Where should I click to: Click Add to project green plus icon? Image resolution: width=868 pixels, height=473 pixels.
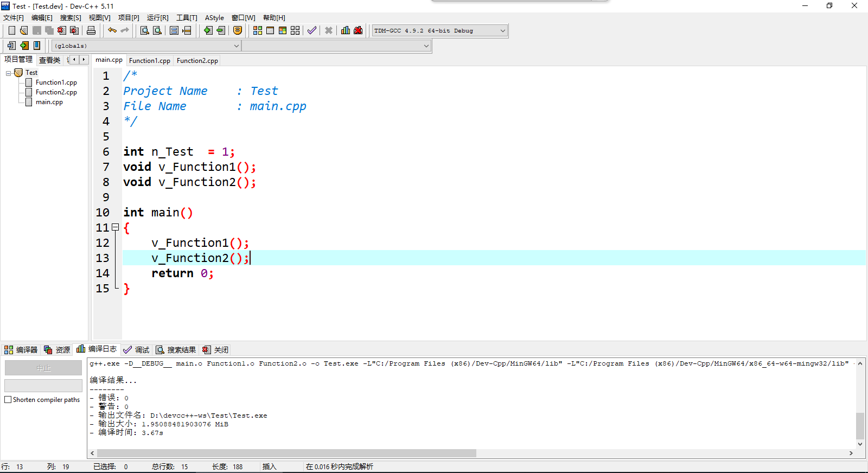click(208, 30)
